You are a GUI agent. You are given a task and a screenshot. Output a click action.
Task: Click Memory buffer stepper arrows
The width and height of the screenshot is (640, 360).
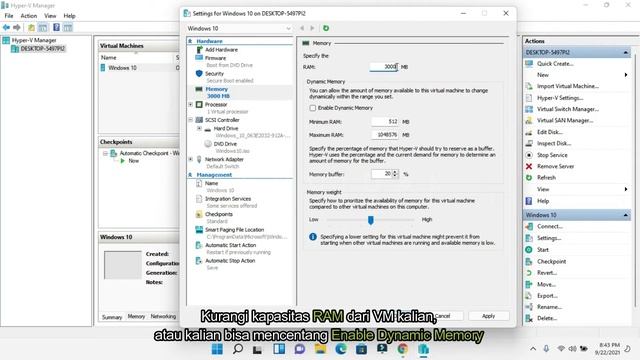click(395, 174)
